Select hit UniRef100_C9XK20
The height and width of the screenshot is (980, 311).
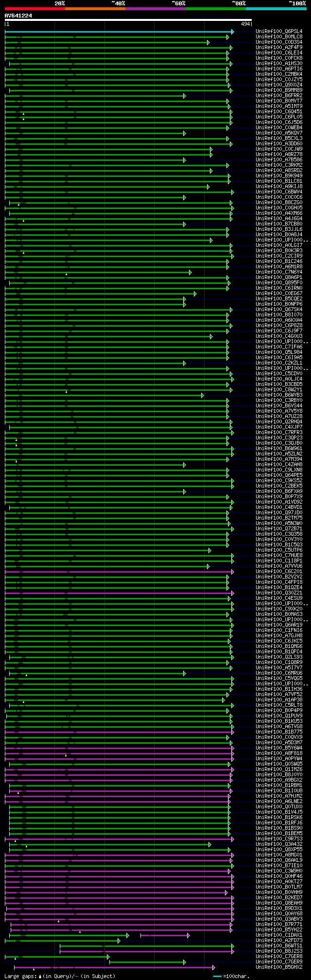click(x=279, y=609)
